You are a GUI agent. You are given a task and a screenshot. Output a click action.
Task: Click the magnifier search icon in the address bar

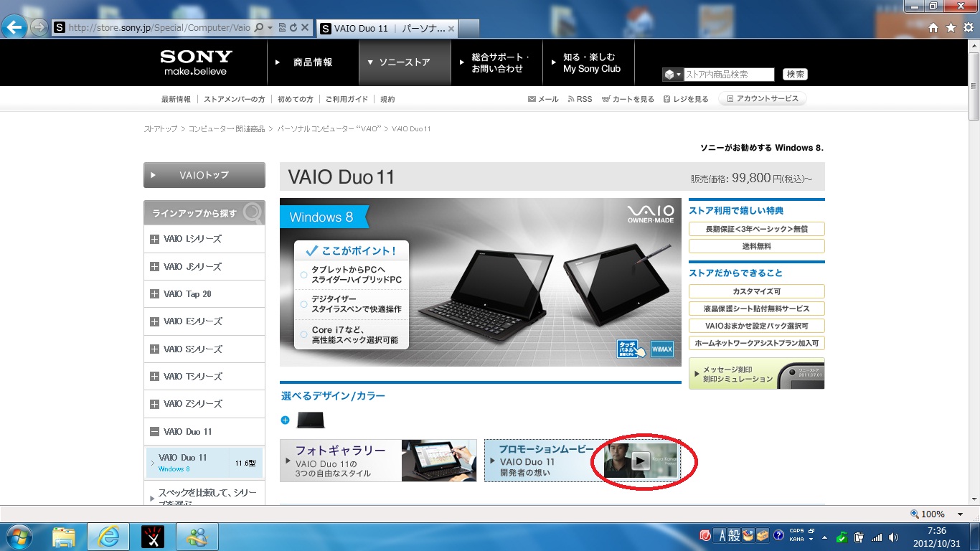tap(260, 28)
